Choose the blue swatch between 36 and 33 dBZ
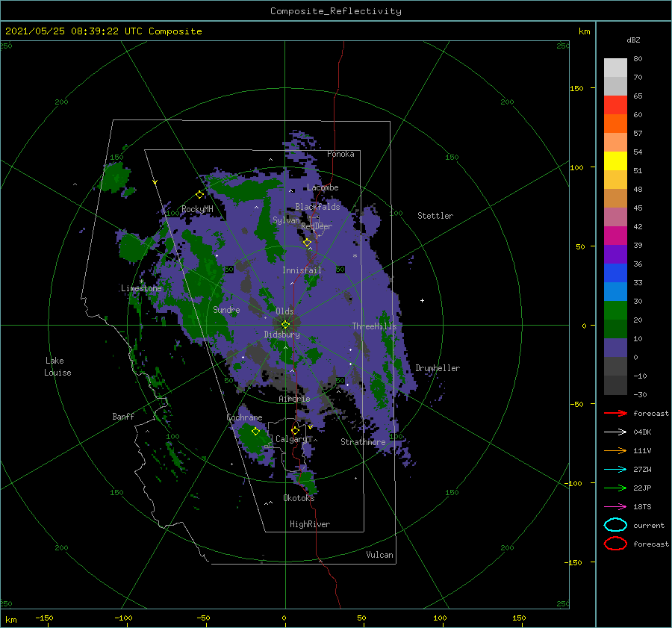Screen dimensions: 672x628 click(x=615, y=273)
